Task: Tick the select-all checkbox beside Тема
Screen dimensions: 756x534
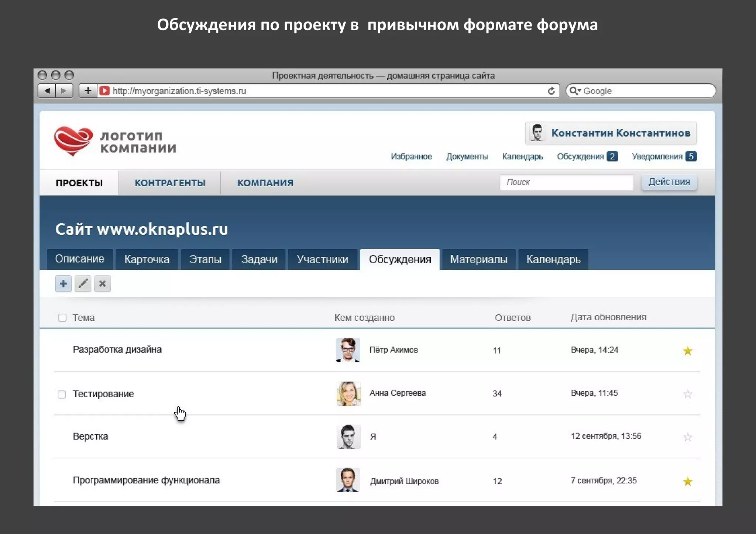Action: pos(62,318)
